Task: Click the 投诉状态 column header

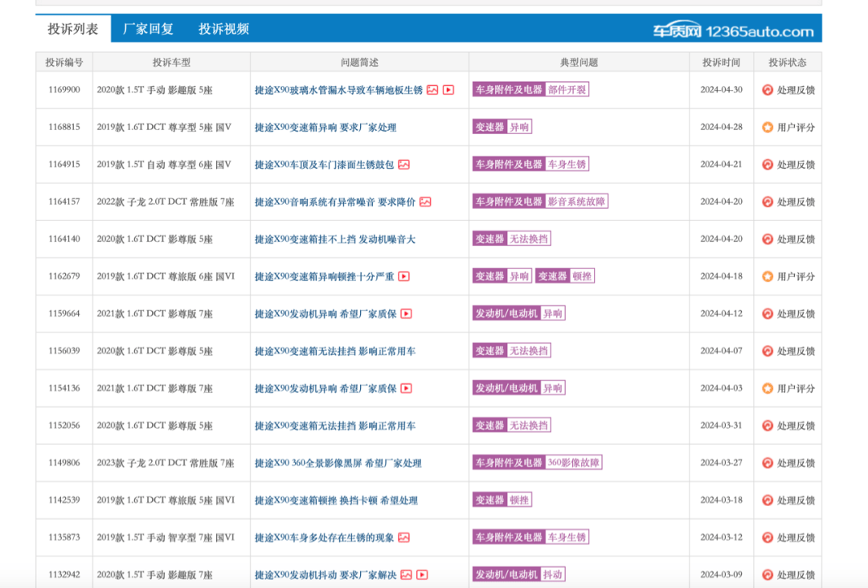Action: tap(788, 63)
